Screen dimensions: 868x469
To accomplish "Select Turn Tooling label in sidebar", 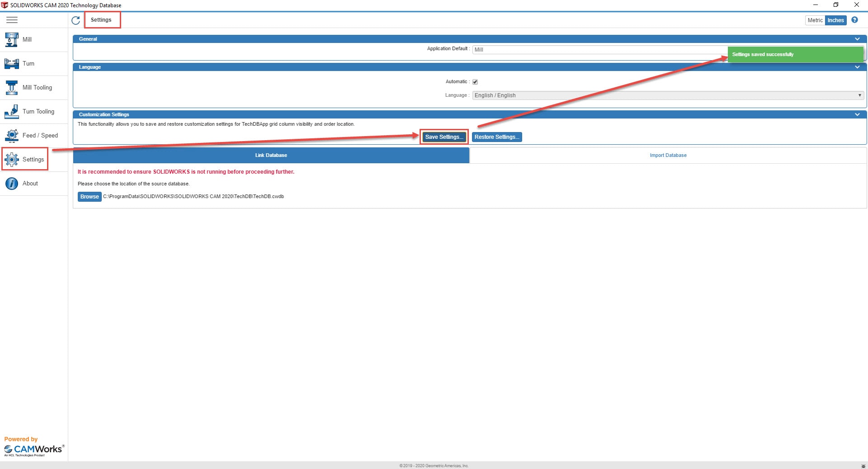I will tap(38, 112).
